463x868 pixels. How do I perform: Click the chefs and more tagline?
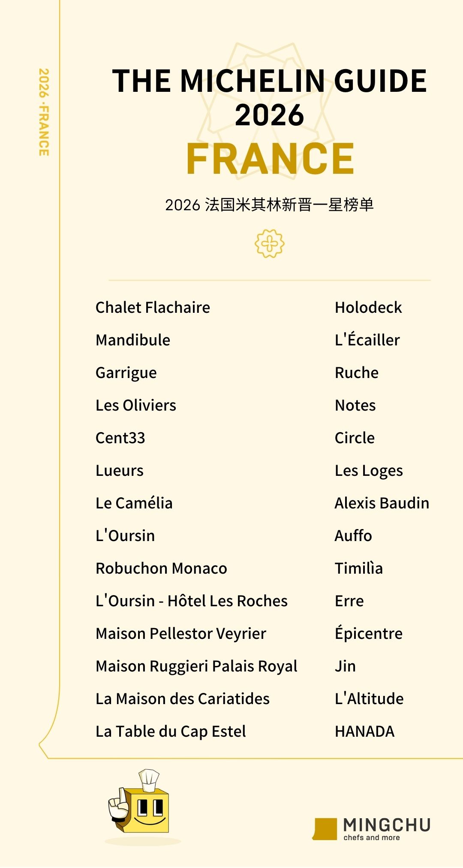click(x=371, y=838)
